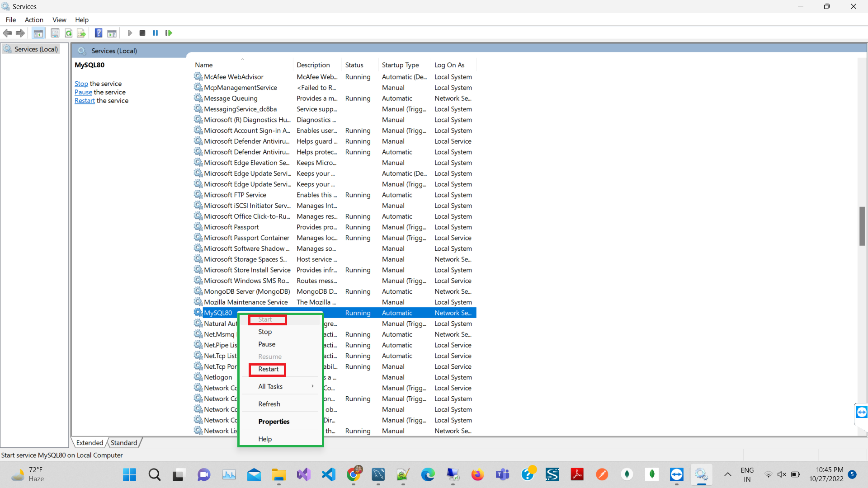This screenshot has height=488, width=868.
Task: Click the taskbar clock showing 10:45 PM
Action: (826, 474)
